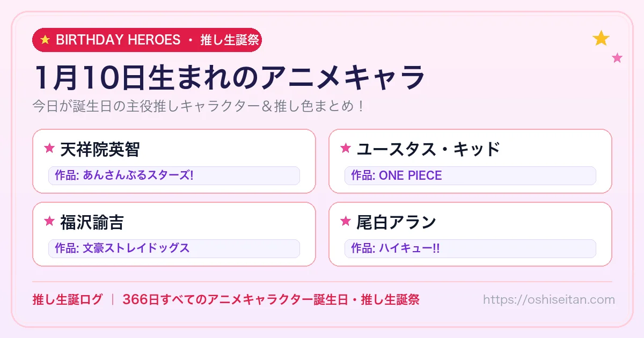Screen dimensions: 644x338
Task: Click the 推し生誕ログ footer text
Action: click(x=67, y=300)
